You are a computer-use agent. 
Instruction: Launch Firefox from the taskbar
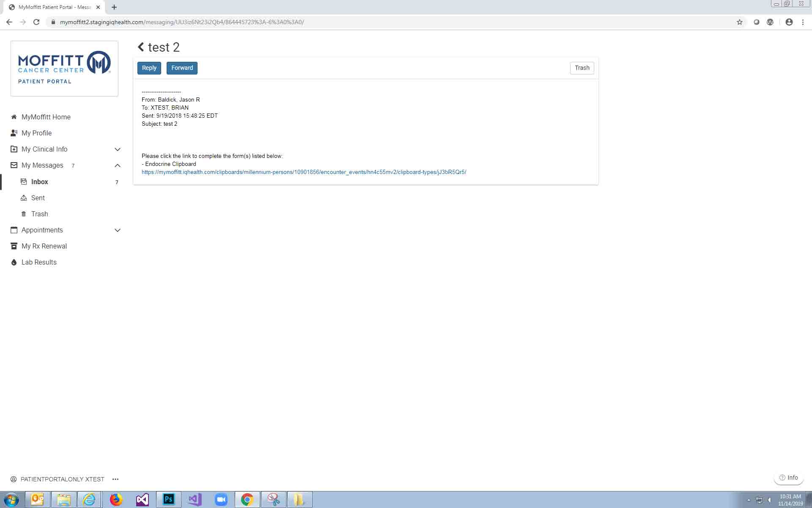pyautogui.click(x=116, y=500)
